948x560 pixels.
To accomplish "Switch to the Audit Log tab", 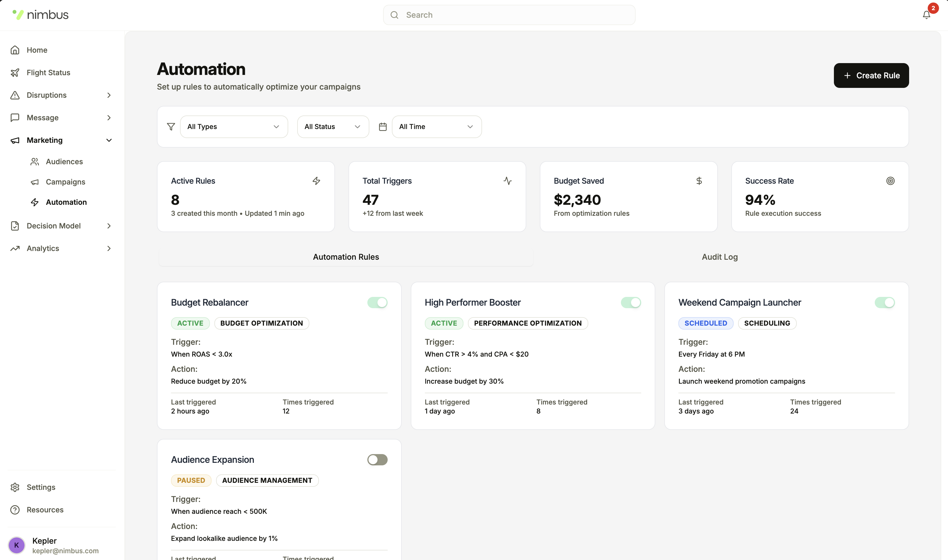I will pyautogui.click(x=719, y=257).
